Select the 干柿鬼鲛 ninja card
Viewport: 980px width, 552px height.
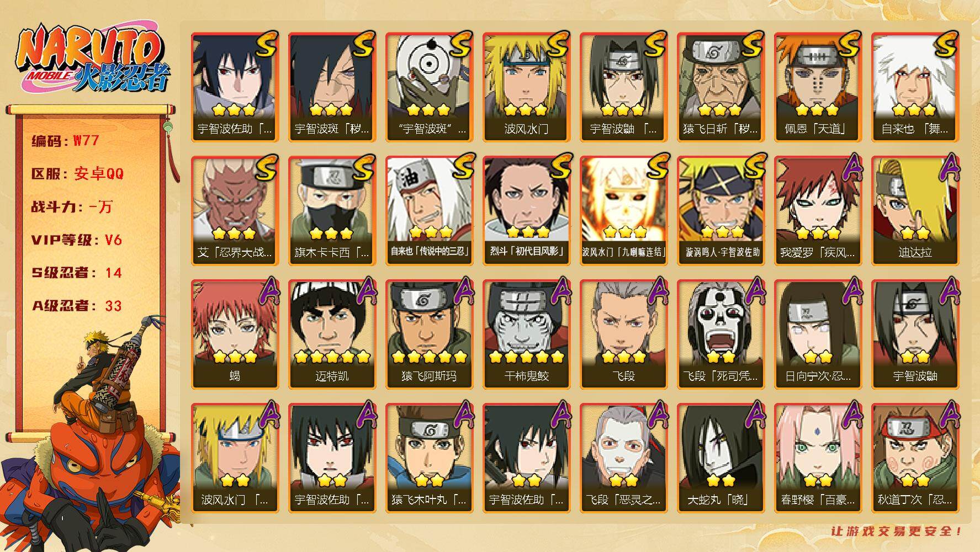(526, 334)
